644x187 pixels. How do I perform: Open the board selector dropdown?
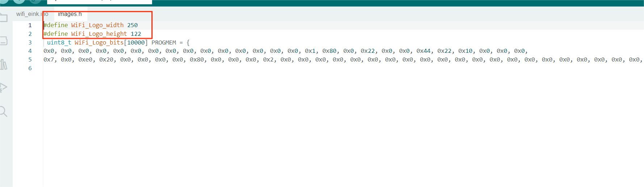click(x=100, y=1)
